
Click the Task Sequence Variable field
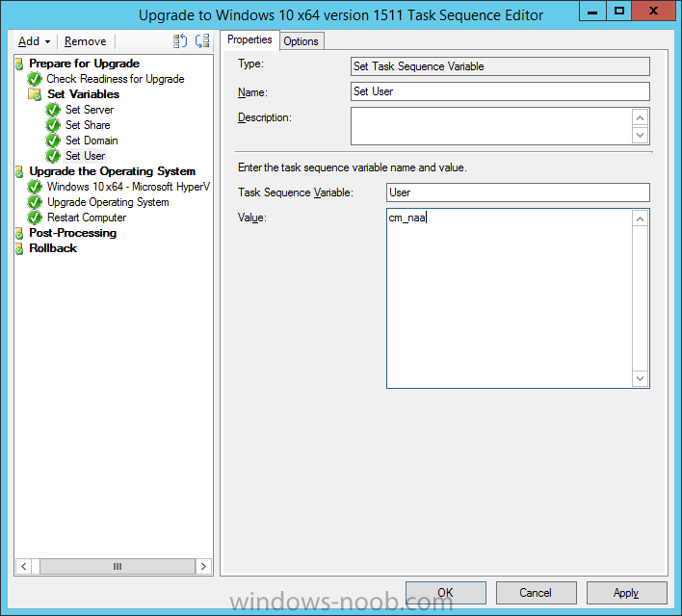click(x=518, y=192)
